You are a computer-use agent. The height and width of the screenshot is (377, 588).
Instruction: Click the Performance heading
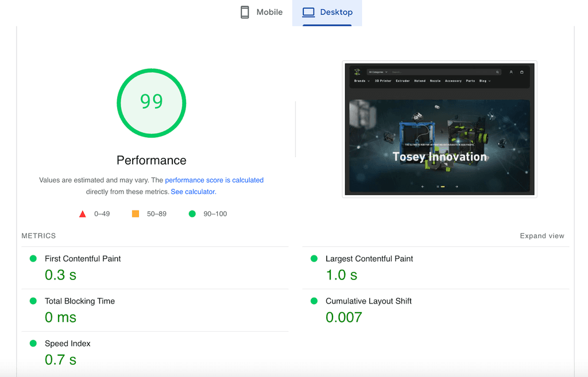pos(152,161)
